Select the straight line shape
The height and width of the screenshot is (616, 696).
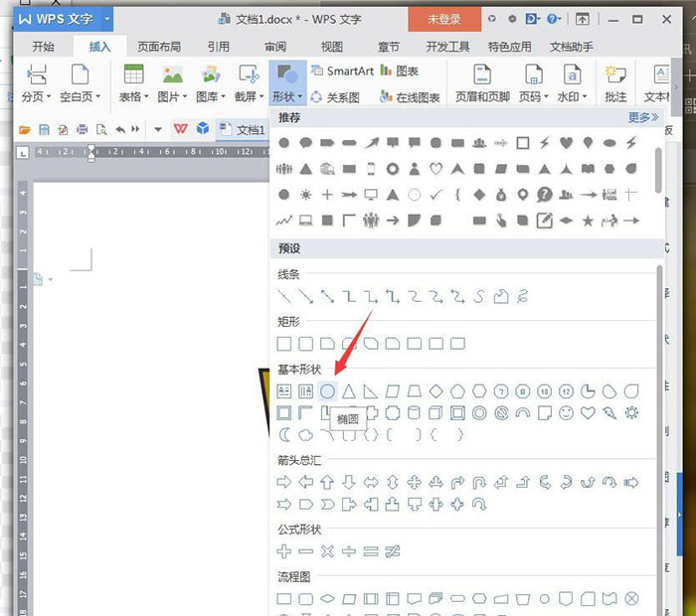(x=284, y=296)
